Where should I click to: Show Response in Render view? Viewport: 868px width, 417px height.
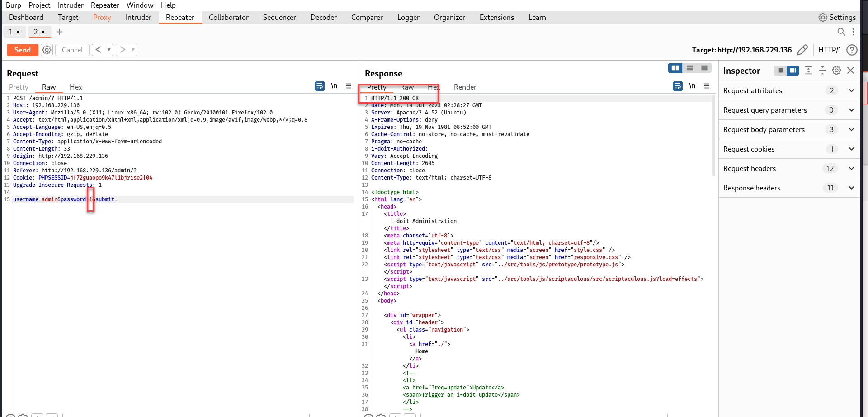point(465,87)
